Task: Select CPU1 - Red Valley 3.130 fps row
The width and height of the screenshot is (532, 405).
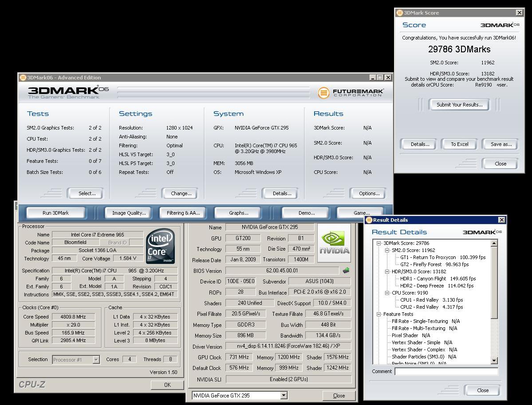Action: pos(432,300)
